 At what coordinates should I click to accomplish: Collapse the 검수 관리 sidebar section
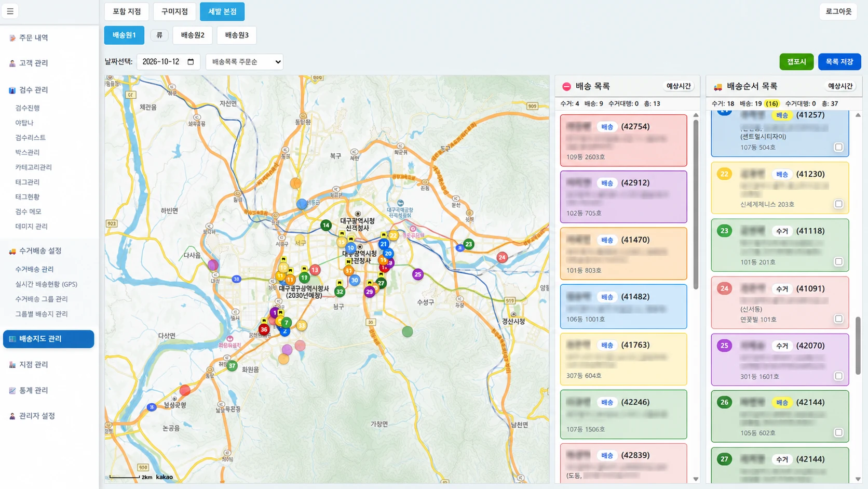[33, 90]
